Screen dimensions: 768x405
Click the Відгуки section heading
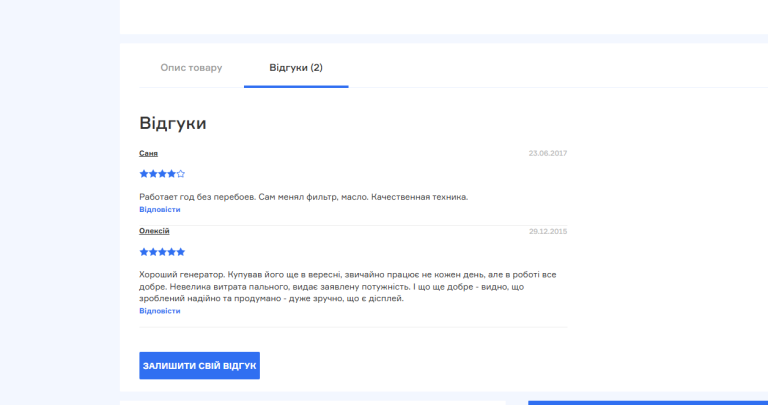[x=173, y=123]
